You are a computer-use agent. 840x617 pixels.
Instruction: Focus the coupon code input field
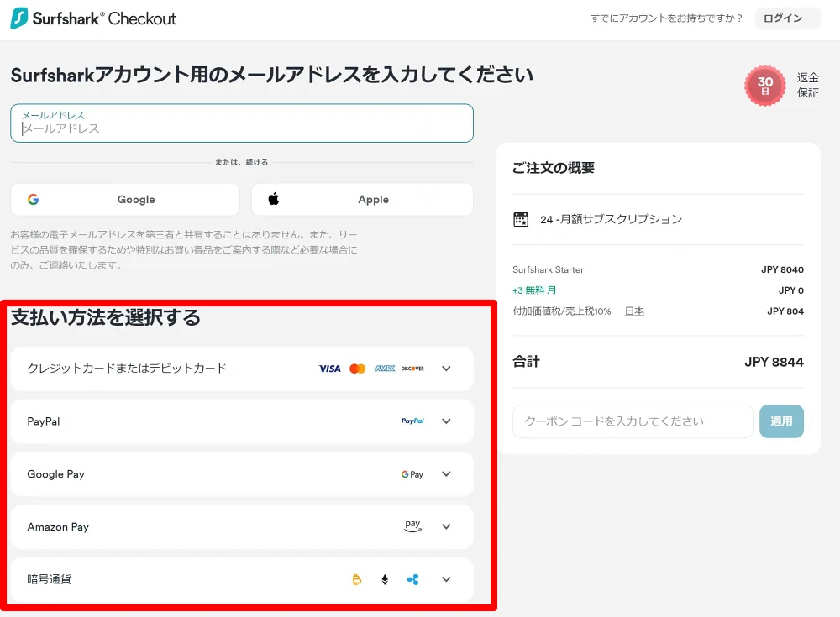633,421
